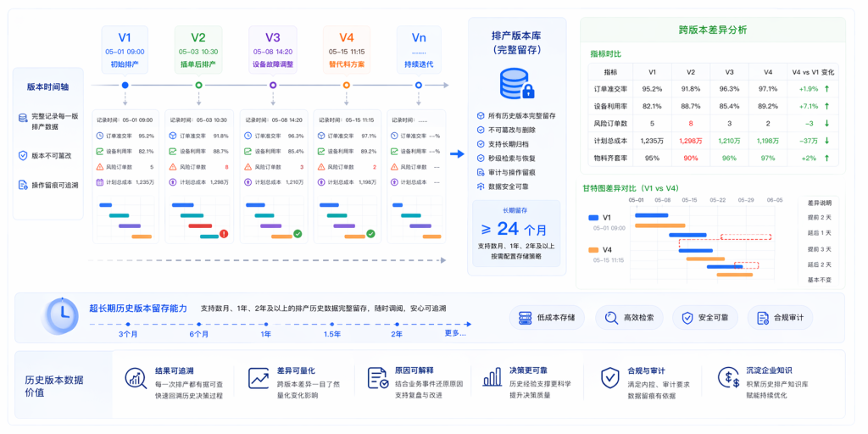The width and height of the screenshot is (868, 434).
Task: Click the blue V1 legend swatch
Action: click(x=593, y=218)
